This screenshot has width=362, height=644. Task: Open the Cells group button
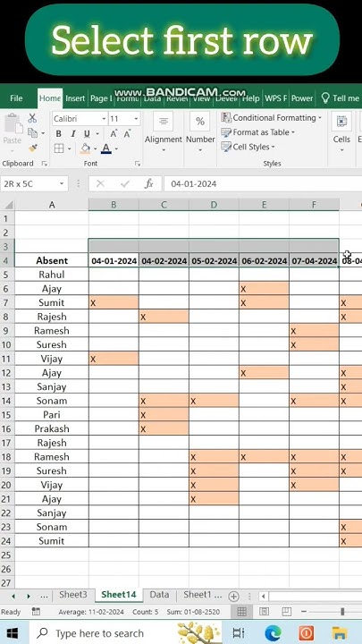point(341,132)
